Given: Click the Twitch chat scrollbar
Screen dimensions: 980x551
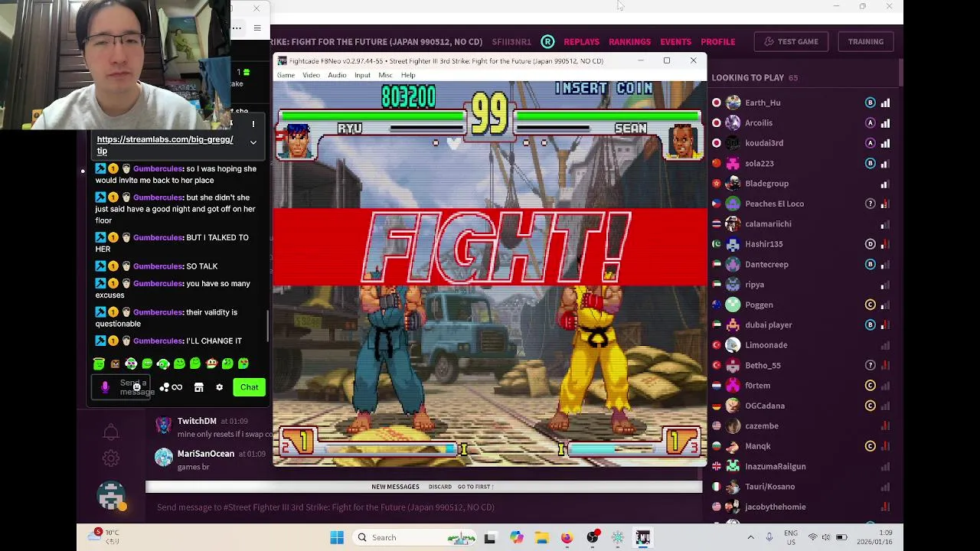Looking at the screenshot, I should tap(267, 328).
